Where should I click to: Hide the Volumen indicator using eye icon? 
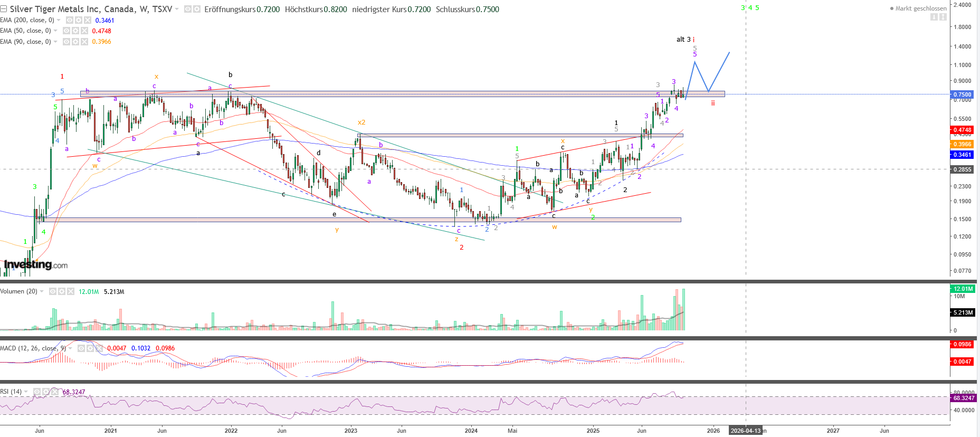[53, 291]
